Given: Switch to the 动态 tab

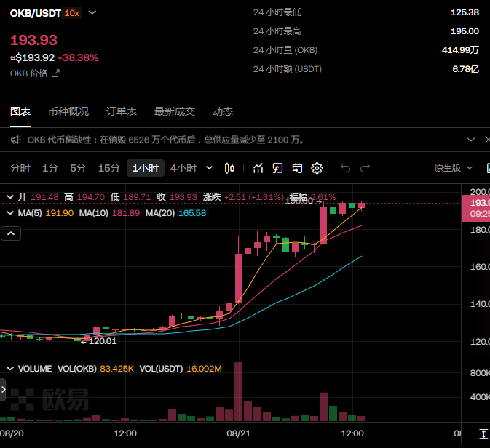Looking at the screenshot, I should [x=223, y=111].
